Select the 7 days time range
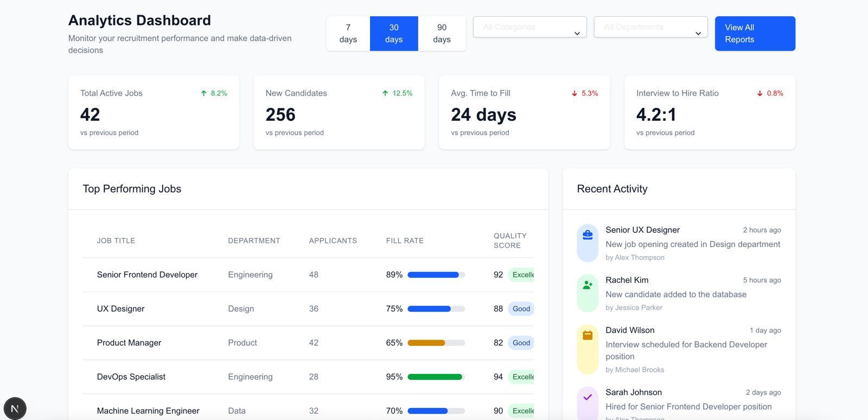Viewport: 868px width, 420px height. click(348, 34)
